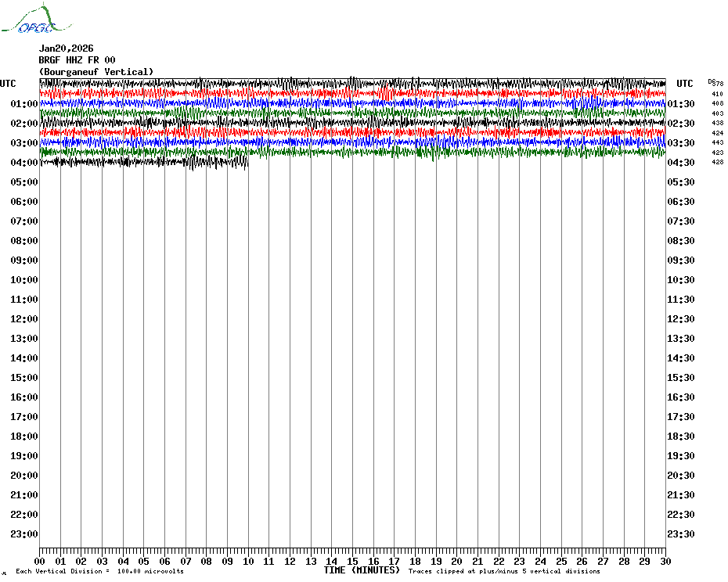Click minute tick label 15 on the bottom axis
This screenshot has height=582, width=728.
tap(352, 561)
